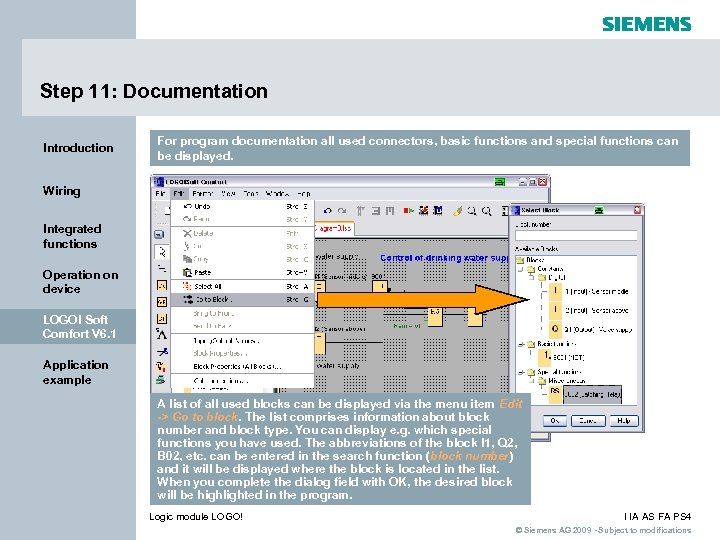Select B001 NOT block tree item
The image size is (720, 540).
(x=562, y=357)
